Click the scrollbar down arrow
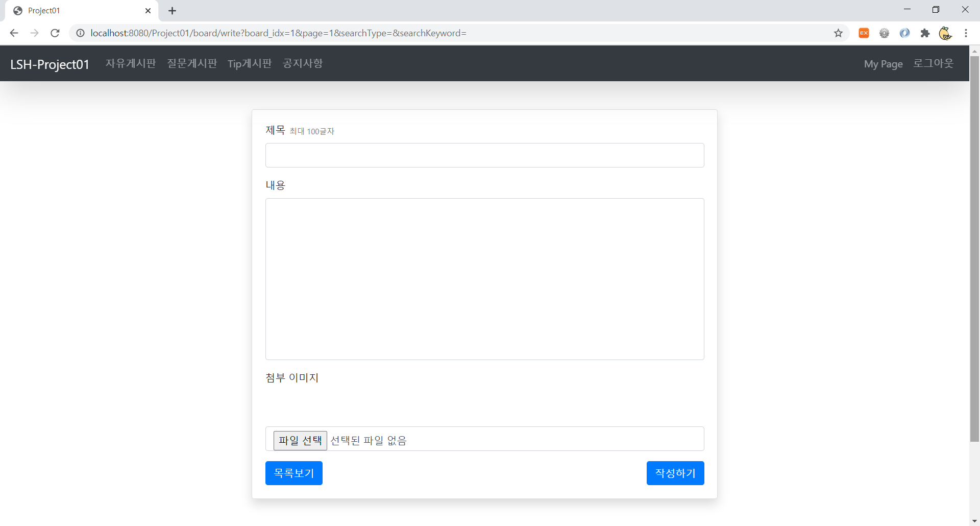This screenshot has width=980, height=526. click(974, 521)
